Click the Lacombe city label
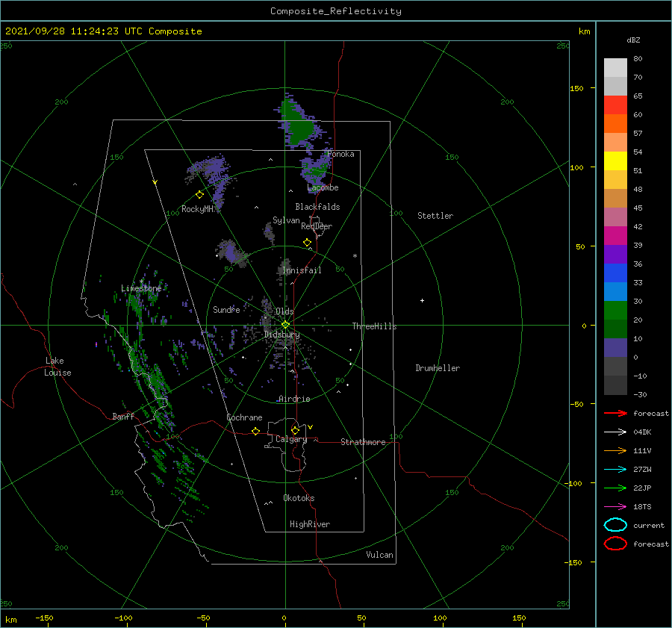This screenshot has width=672, height=628. click(323, 187)
